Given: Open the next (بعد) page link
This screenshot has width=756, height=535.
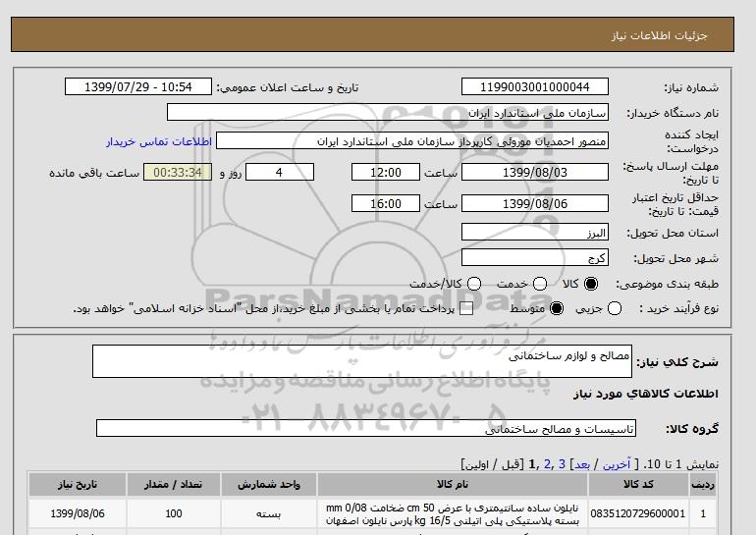Looking at the screenshot, I should (582, 464).
